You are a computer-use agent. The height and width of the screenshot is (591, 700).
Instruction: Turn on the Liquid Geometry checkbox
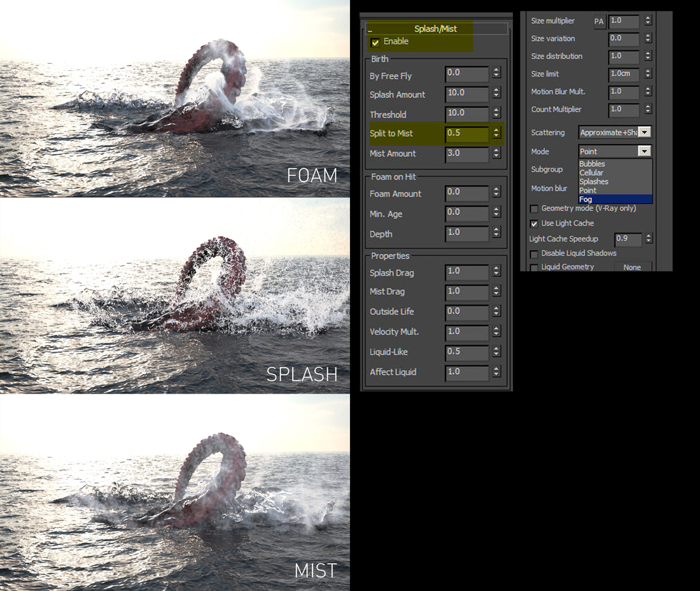tap(535, 267)
